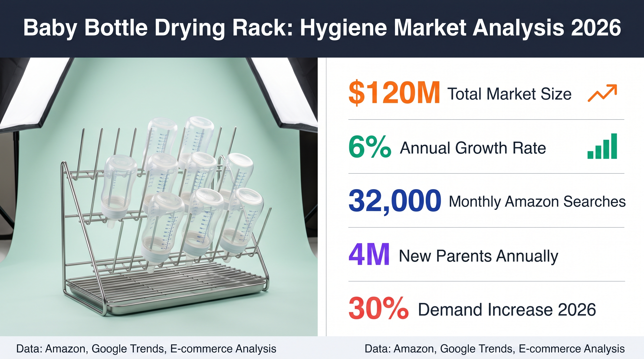
Task: Click the bottle drying rack product photo
Action: [159, 197]
